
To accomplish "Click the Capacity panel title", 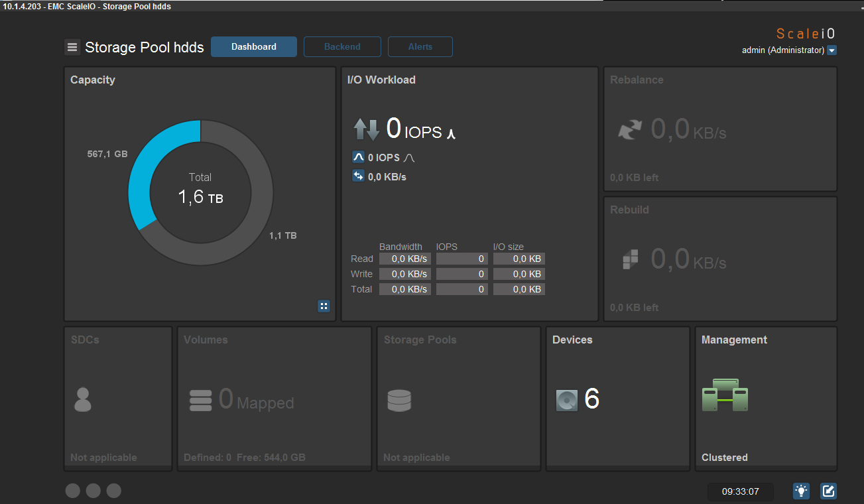I will [93, 80].
